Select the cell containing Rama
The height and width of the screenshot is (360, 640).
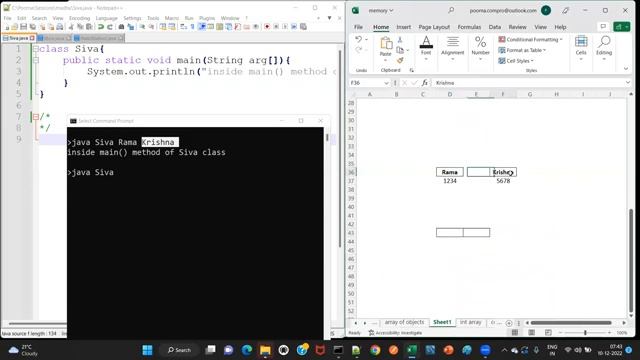(450, 172)
